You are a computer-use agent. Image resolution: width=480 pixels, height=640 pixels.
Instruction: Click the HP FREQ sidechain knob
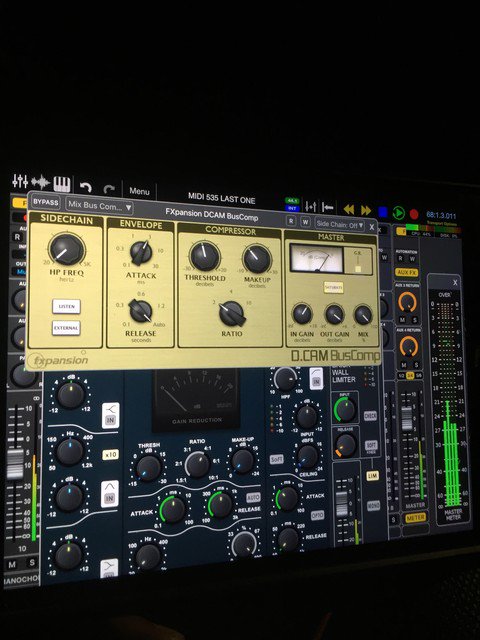(x=67, y=249)
